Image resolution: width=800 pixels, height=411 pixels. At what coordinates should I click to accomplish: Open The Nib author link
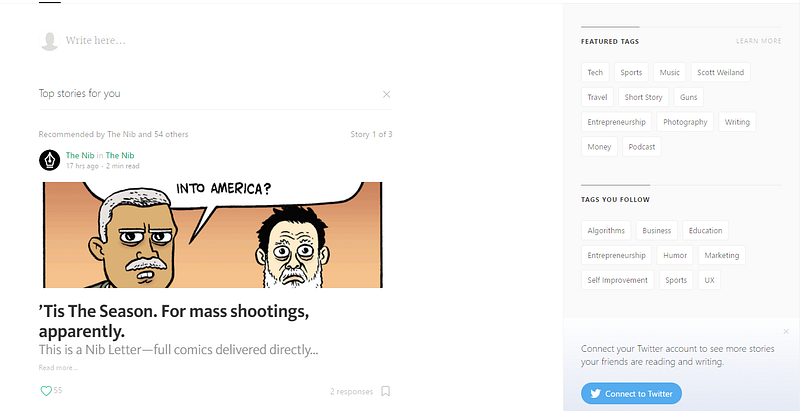click(x=80, y=156)
